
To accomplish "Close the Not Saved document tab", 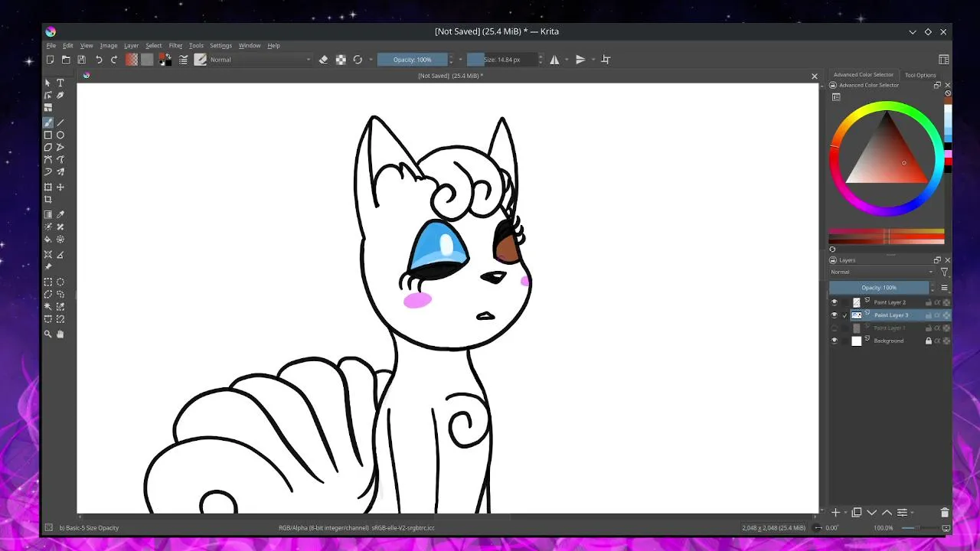I will (815, 76).
